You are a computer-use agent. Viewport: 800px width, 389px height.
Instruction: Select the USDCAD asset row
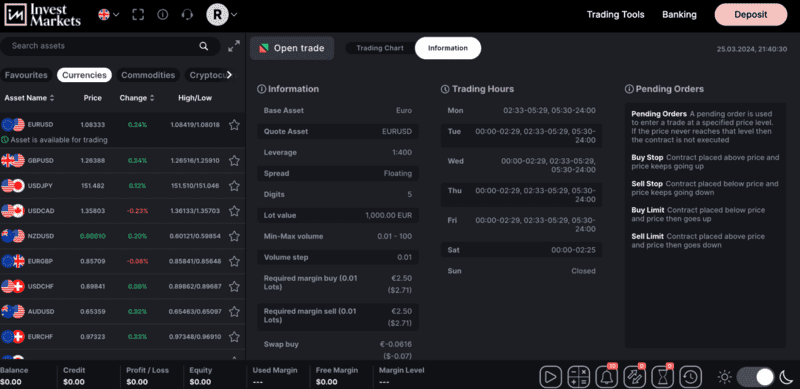coord(122,210)
